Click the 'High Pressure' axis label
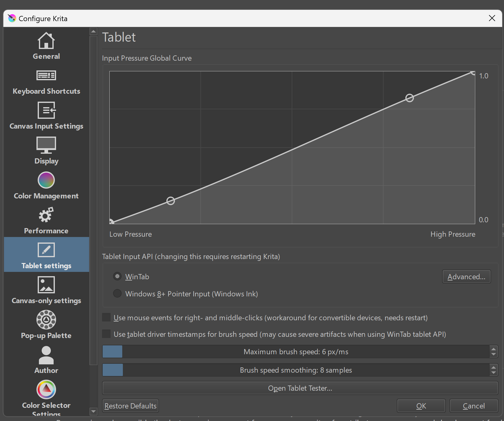This screenshot has width=504, height=421. tap(453, 234)
